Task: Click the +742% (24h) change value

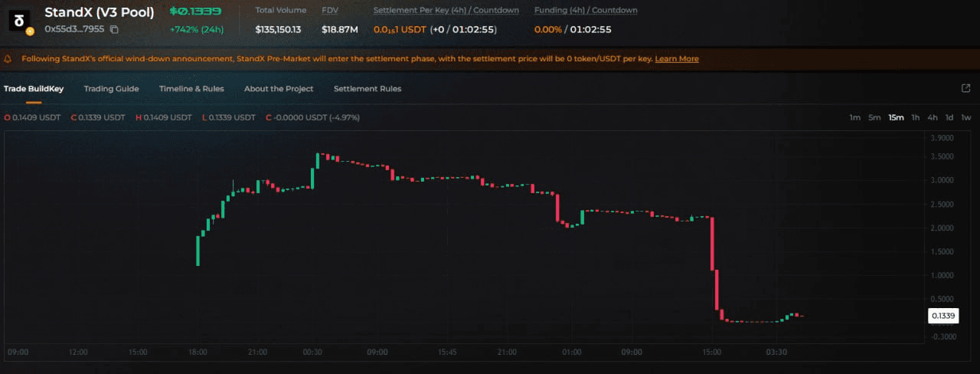Action: [x=197, y=30]
